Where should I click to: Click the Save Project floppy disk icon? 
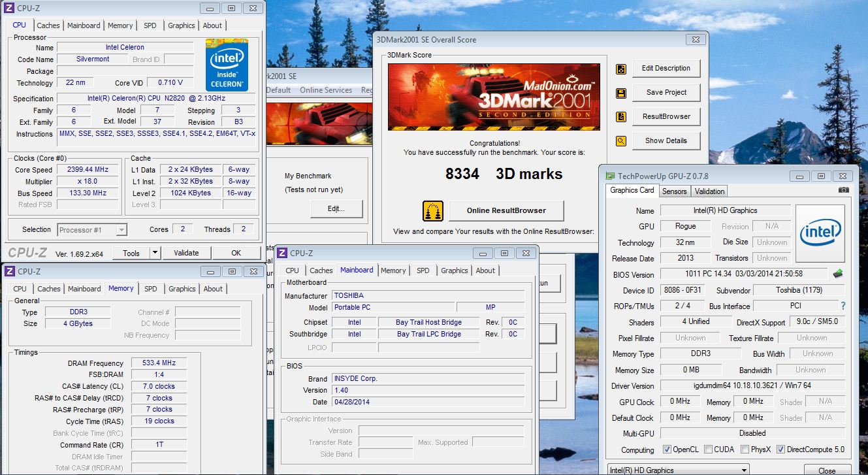[x=621, y=93]
